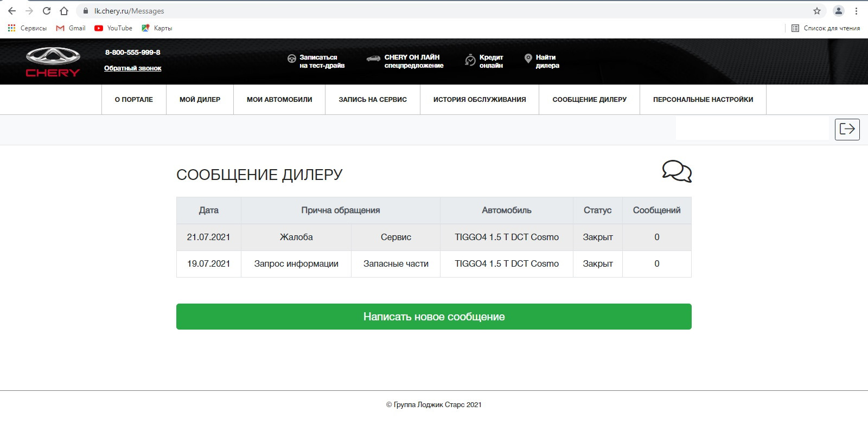
Task: Click Закрыт status in Запрос информации row
Action: (598, 263)
